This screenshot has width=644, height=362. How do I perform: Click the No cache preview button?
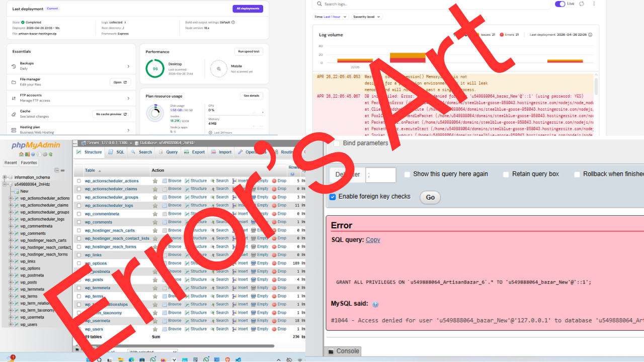[x=112, y=114]
